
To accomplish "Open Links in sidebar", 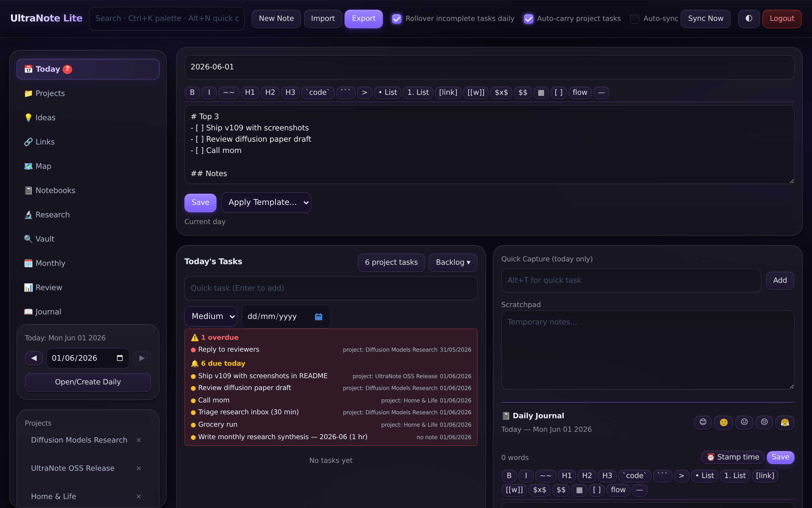I will [88, 142].
